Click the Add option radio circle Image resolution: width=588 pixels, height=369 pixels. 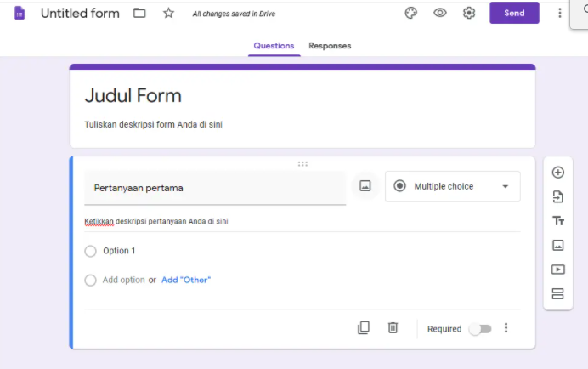click(90, 280)
